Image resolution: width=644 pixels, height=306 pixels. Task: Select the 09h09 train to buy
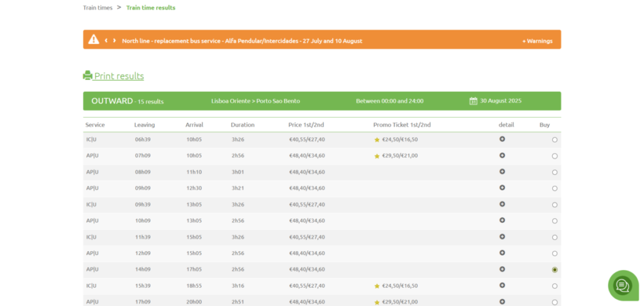pyautogui.click(x=555, y=188)
